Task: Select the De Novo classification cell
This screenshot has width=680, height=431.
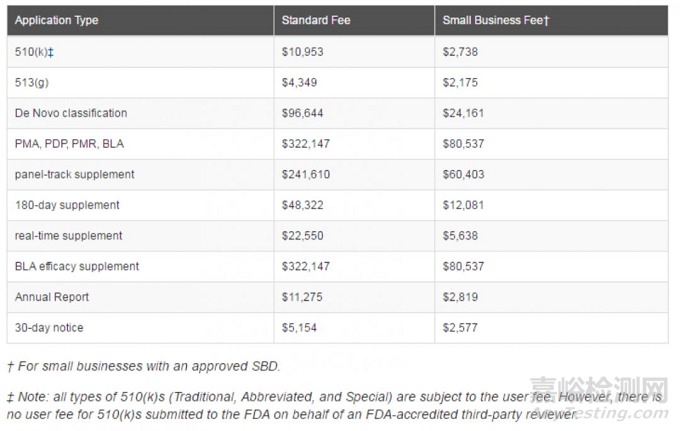Action: click(71, 113)
